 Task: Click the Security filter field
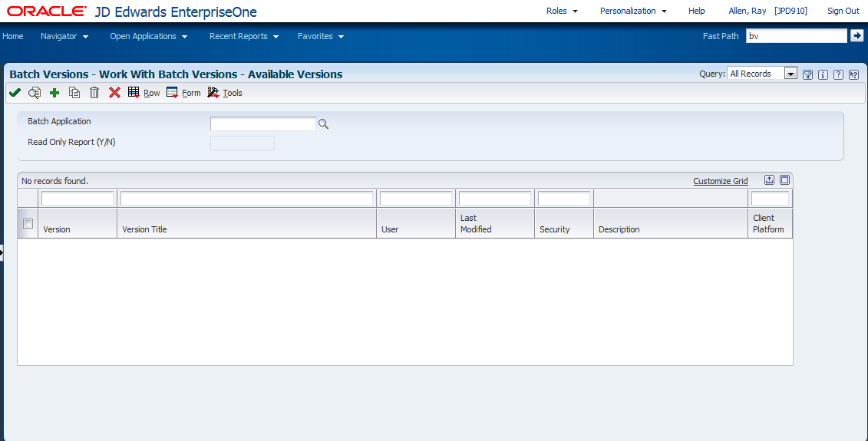click(x=564, y=198)
